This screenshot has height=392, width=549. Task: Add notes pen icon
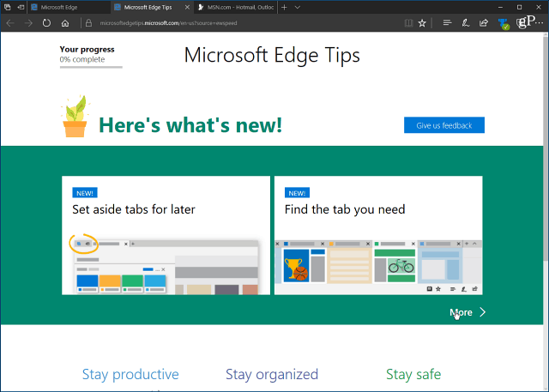coord(465,23)
